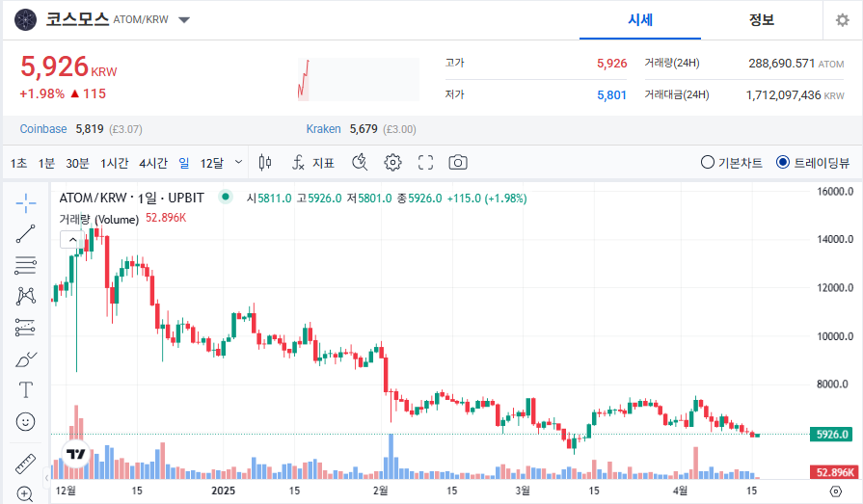This screenshot has height=504, width=863.
Task: Select the 4시간 interval
Action: point(153,163)
